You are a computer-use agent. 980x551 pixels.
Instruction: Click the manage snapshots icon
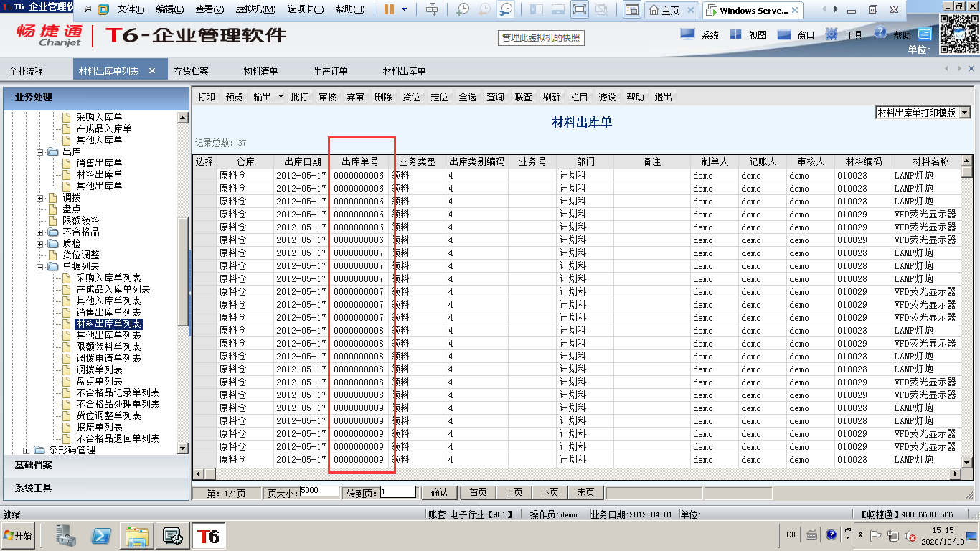click(507, 10)
